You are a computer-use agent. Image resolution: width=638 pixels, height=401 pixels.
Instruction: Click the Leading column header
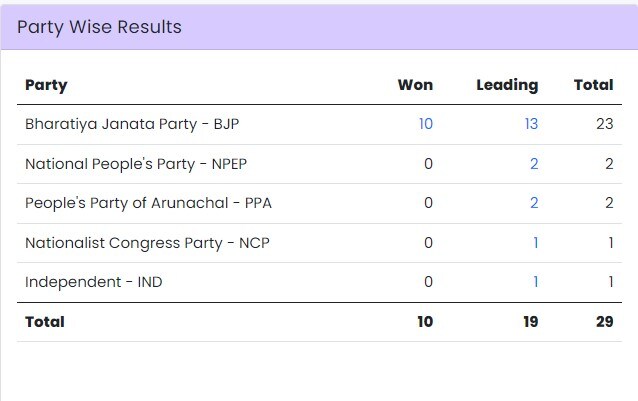tap(507, 85)
